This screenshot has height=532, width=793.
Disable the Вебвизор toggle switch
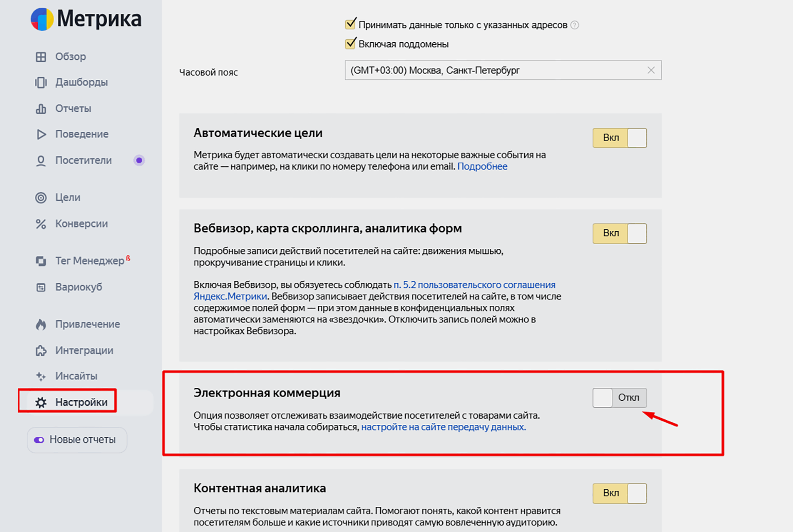[x=619, y=233]
